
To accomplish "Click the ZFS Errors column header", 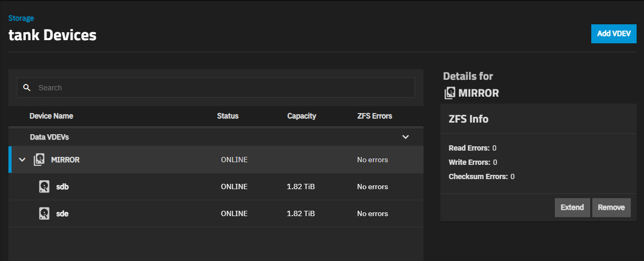I will tap(374, 116).
